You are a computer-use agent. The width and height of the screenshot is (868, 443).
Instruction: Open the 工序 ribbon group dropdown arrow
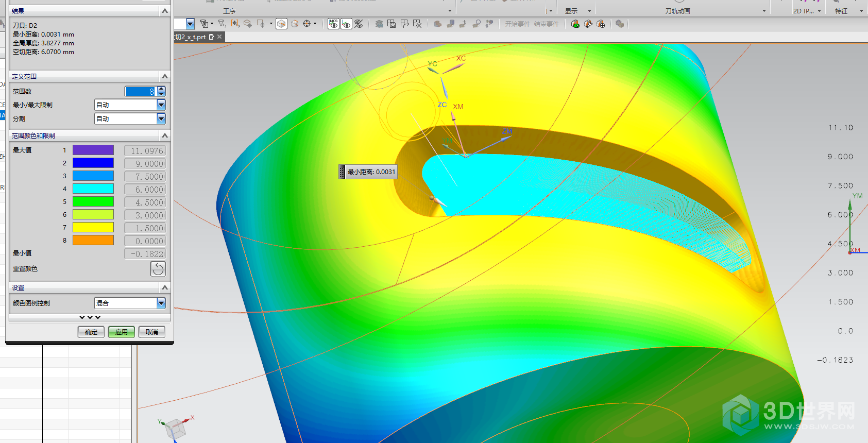450,11
